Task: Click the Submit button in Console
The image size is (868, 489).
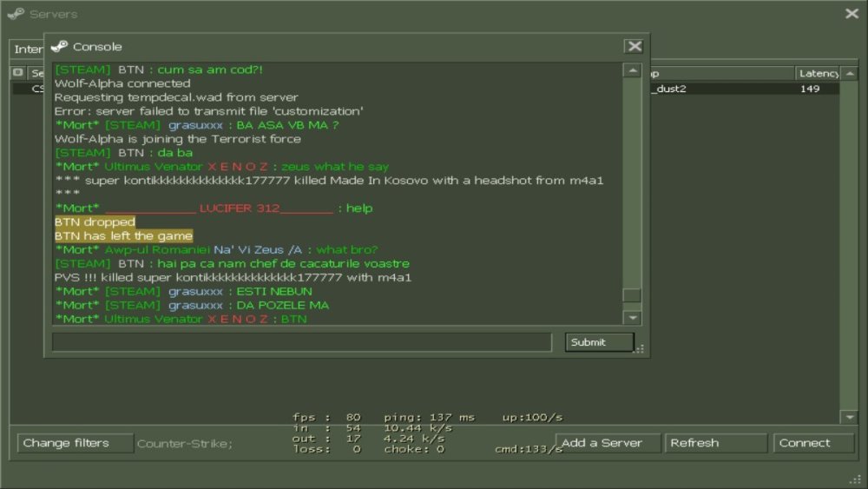Action: (600, 342)
